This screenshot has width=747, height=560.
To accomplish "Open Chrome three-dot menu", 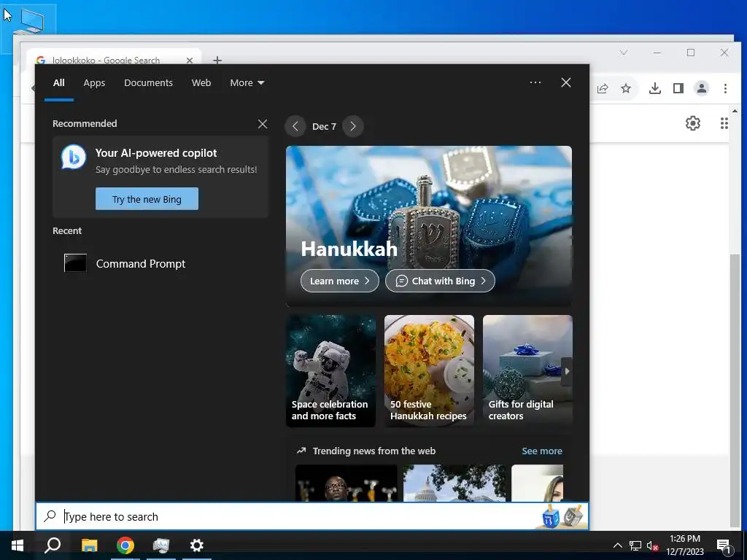I will (725, 88).
